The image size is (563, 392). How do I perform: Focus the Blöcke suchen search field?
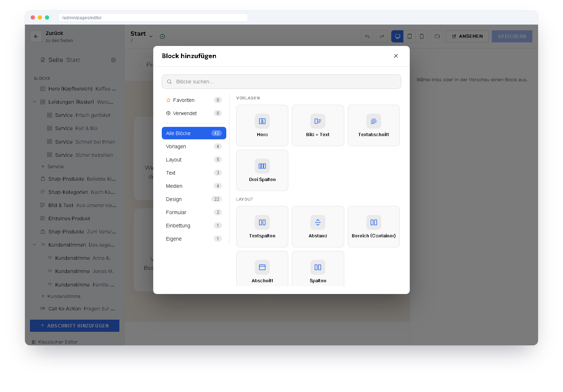pyautogui.click(x=281, y=82)
